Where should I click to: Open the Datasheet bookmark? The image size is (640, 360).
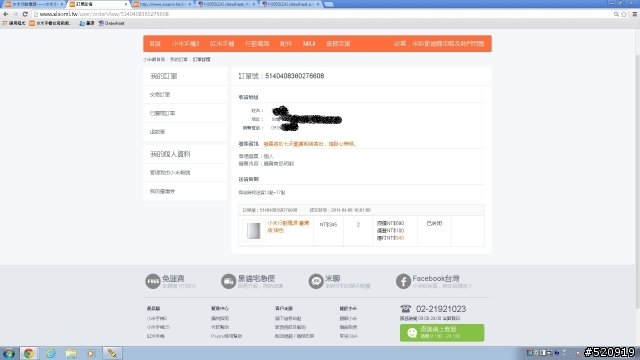coord(111,23)
